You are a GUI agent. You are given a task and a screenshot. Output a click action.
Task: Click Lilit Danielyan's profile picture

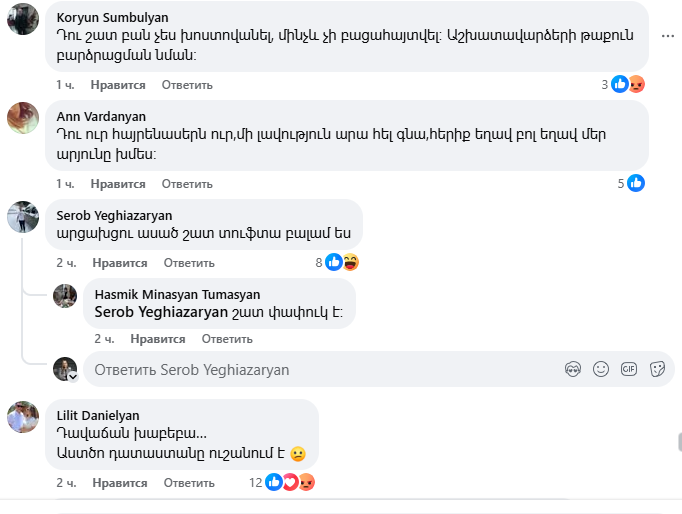tap(23, 417)
